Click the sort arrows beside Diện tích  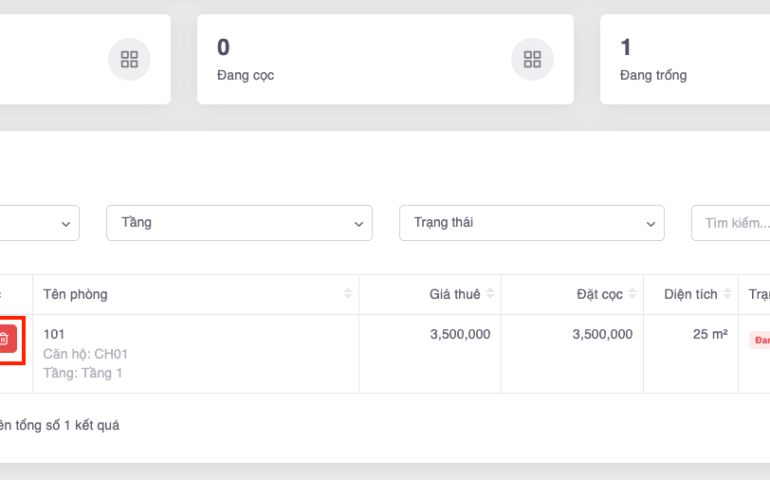click(726, 294)
